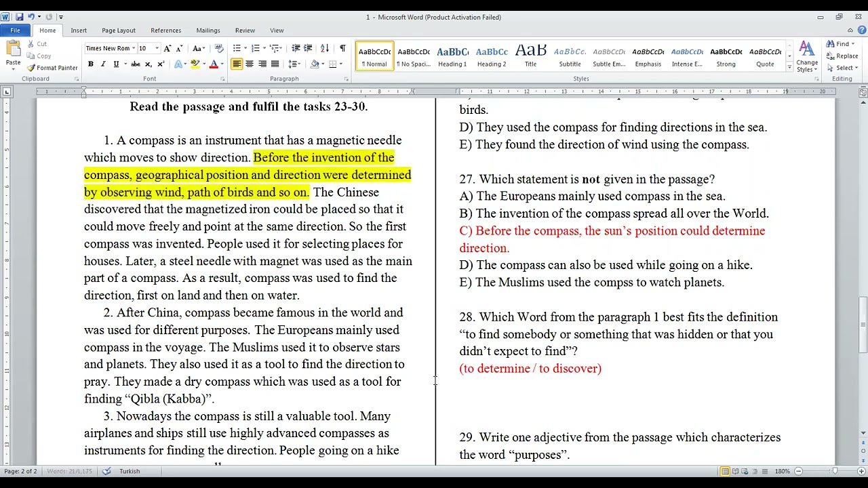
Task: Open Word Help question mark icon
Action: pyautogui.click(x=862, y=30)
